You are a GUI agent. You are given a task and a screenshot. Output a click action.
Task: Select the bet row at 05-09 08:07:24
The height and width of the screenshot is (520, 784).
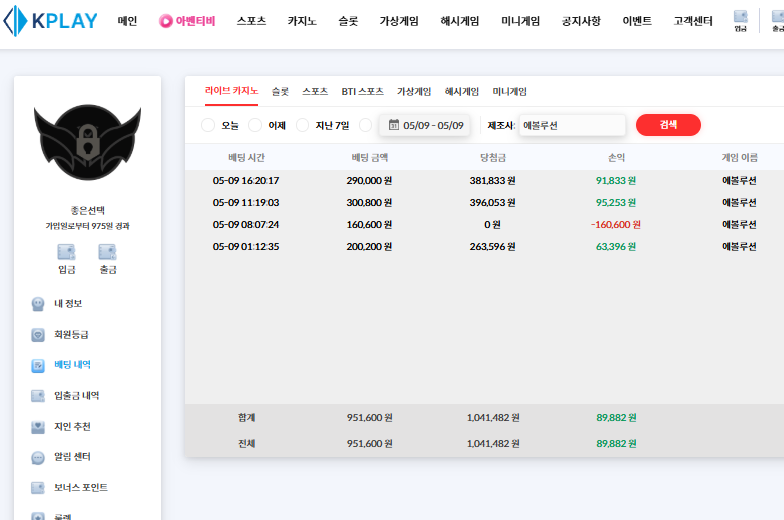[x=484, y=224]
